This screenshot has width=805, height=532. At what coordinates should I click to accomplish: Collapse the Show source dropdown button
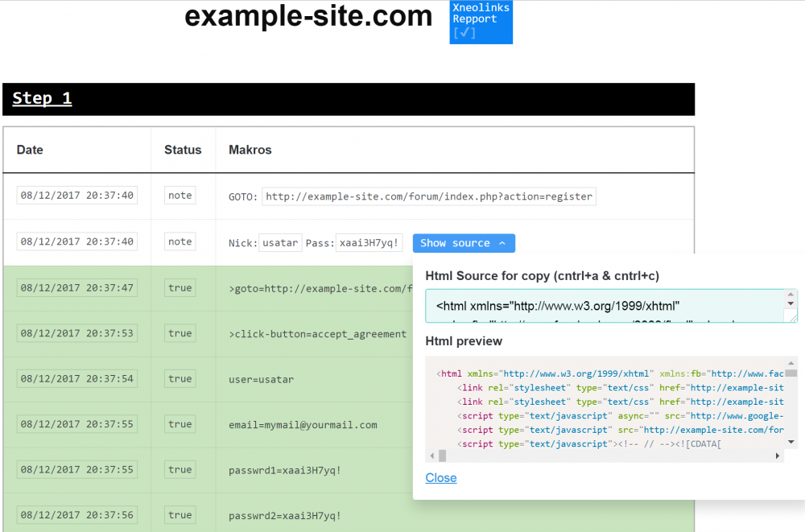pyautogui.click(x=464, y=243)
